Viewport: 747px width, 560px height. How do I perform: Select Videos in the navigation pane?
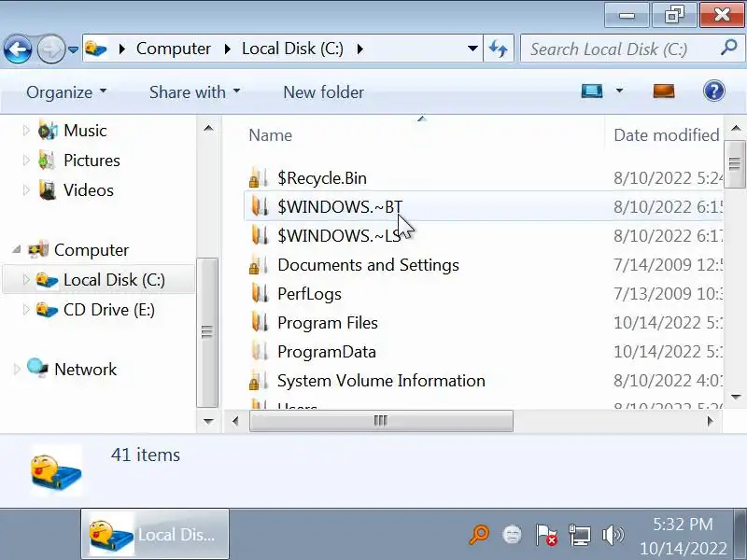89,190
